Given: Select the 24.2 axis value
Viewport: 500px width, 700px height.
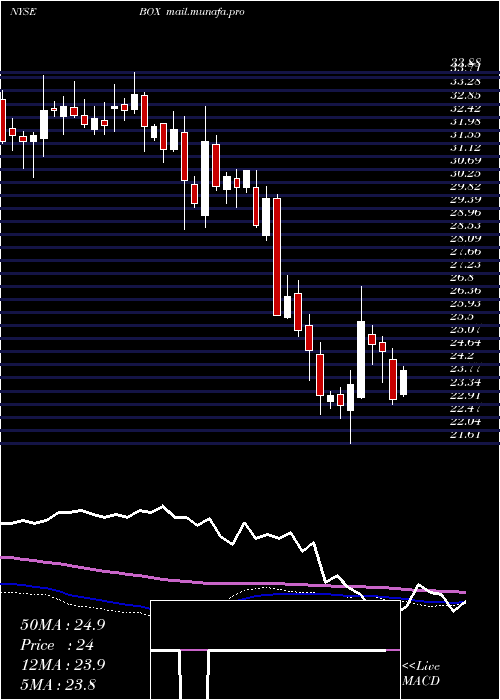Looking at the screenshot, I should tap(462, 356).
